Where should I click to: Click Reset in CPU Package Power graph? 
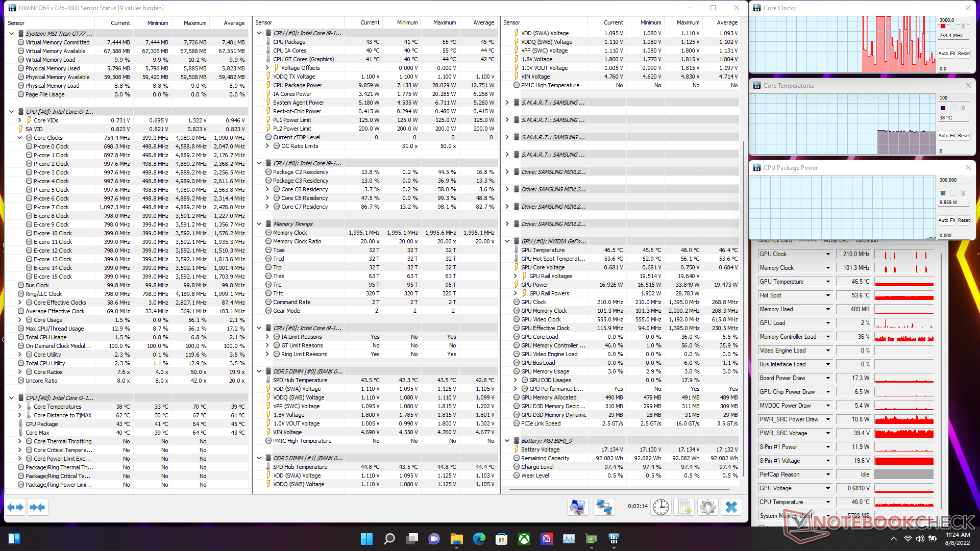click(964, 220)
